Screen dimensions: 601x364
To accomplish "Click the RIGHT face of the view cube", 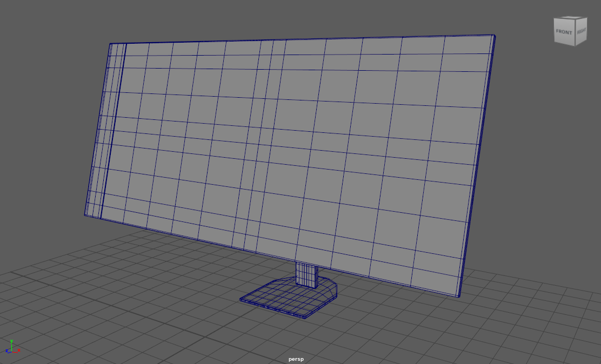I will click(581, 31).
